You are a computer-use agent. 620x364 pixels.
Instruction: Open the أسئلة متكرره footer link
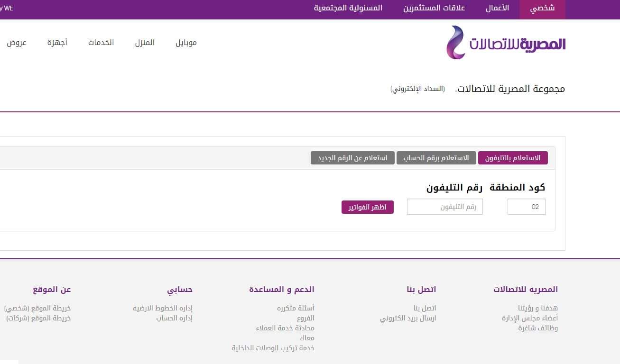coord(296,308)
